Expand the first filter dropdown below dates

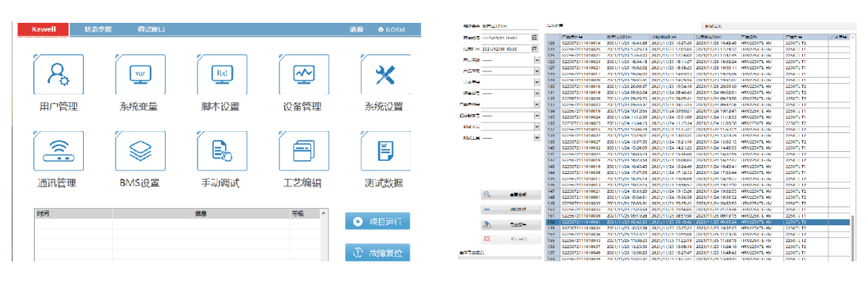[537, 60]
